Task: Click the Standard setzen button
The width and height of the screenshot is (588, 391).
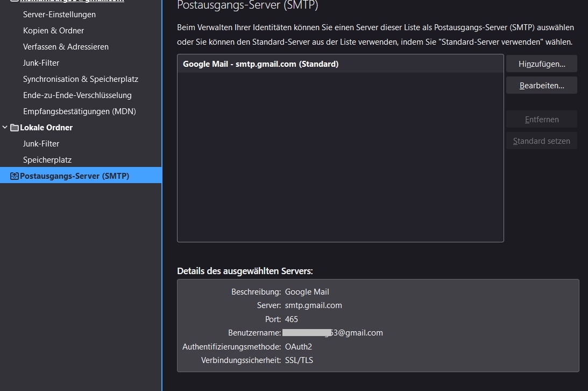Action: pos(541,141)
